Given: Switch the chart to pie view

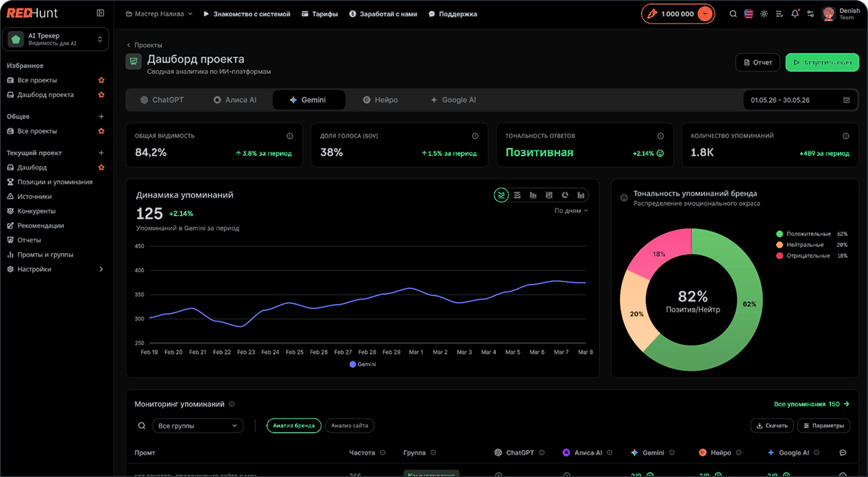Looking at the screenshot, I should click(565, 195).
